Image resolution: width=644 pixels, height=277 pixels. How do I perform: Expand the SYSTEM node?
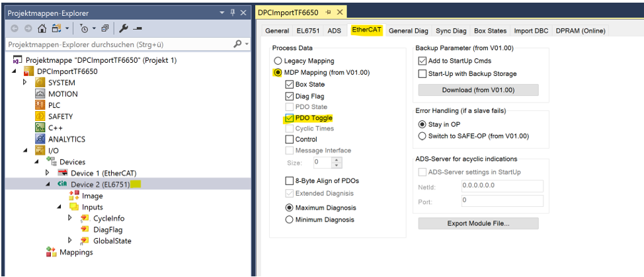point(26,82)
